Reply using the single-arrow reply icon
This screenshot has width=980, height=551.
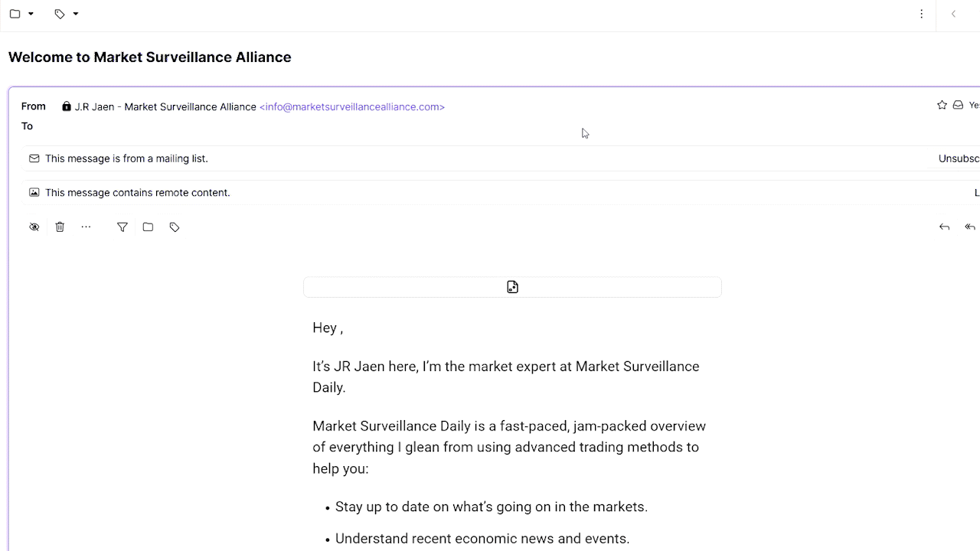pos(944,227)
